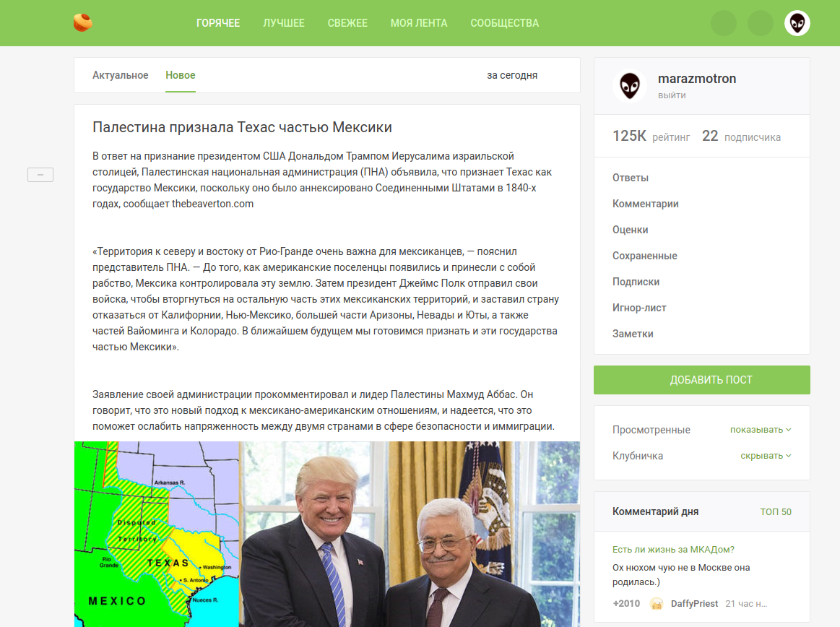Viewport: 840px width, 627px height.
Task: Click the '125K рейтинг' stat
Action: pos(651,136)
